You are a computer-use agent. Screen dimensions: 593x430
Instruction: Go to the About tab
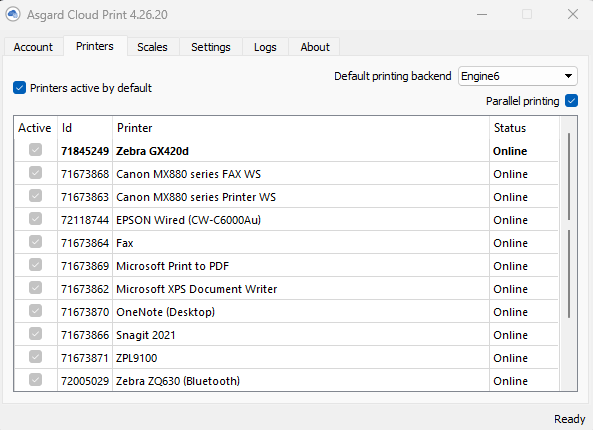(315, 47)
